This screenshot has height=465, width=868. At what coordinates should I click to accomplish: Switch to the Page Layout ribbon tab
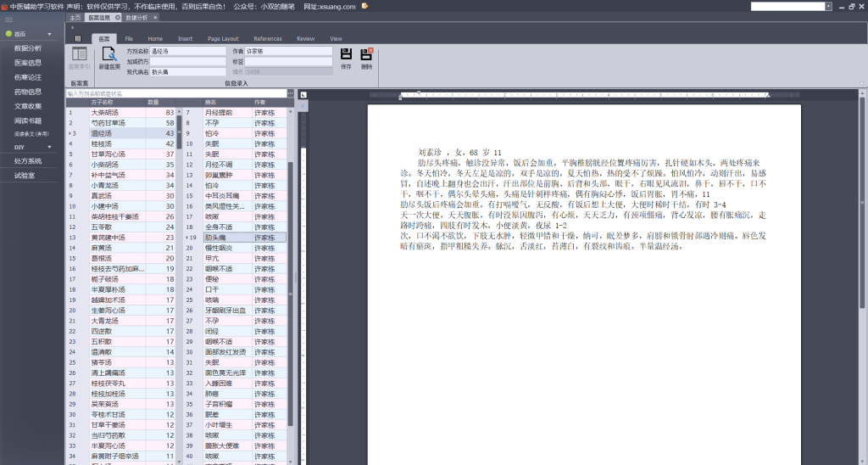tap(223, 38)
